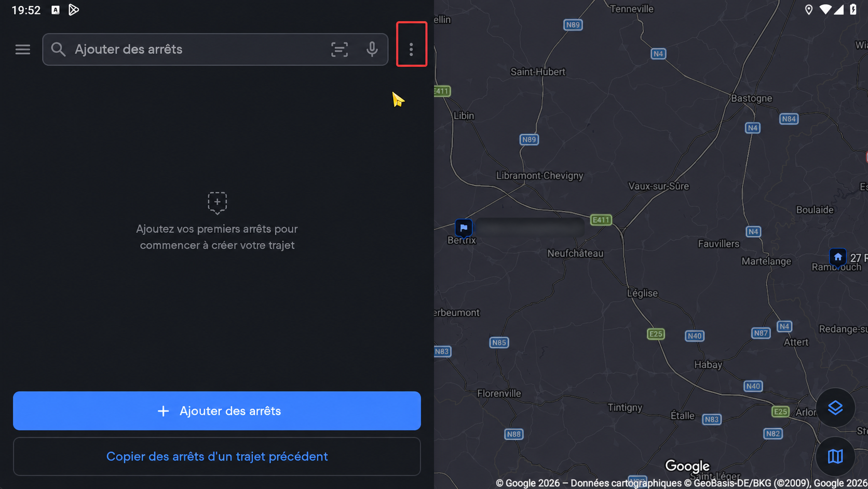Select the home marker near Rambrouch

838,257
